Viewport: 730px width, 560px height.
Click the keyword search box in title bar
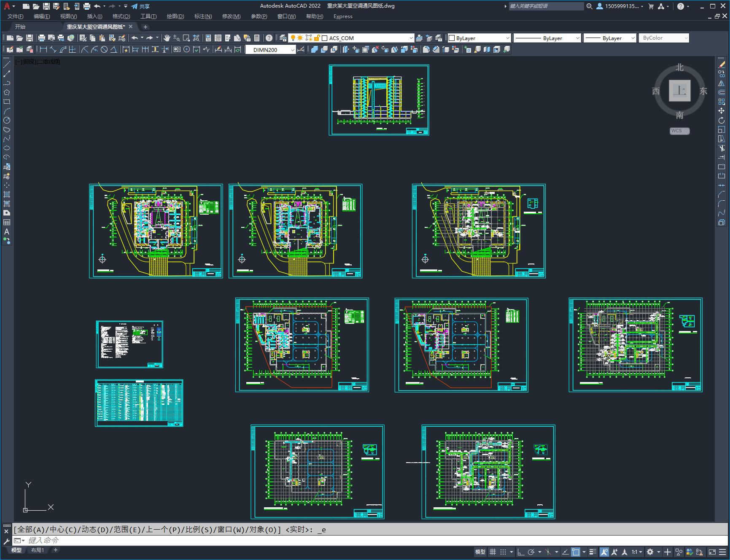pyautogui.click(x=546, y=6)
